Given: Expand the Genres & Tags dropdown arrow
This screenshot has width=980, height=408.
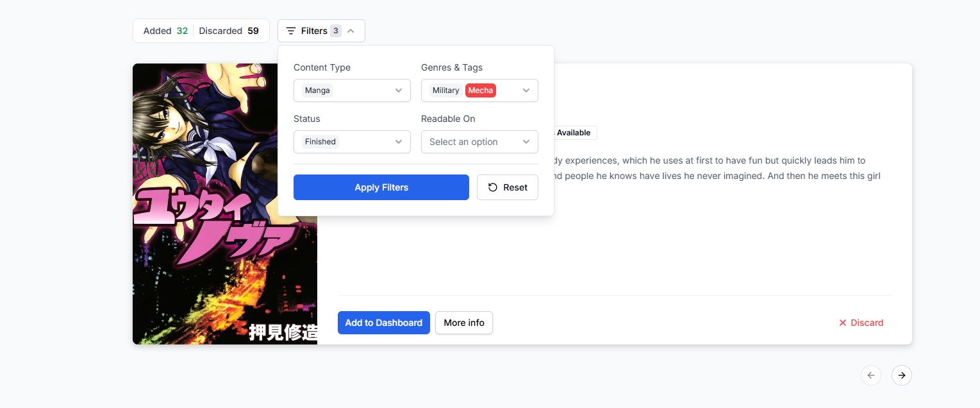Looking at the screenshot, I should [x=526, y=90].
